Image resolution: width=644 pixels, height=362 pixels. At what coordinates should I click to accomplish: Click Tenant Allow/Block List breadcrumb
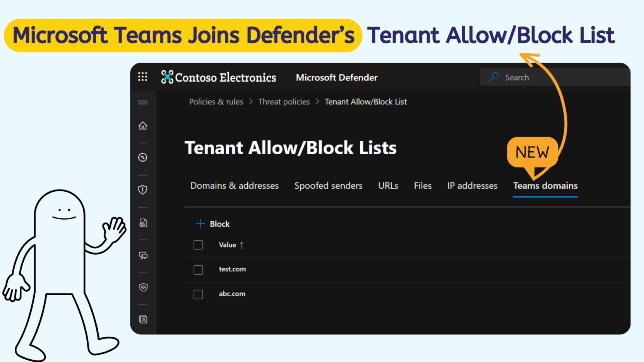pos(366,102)
